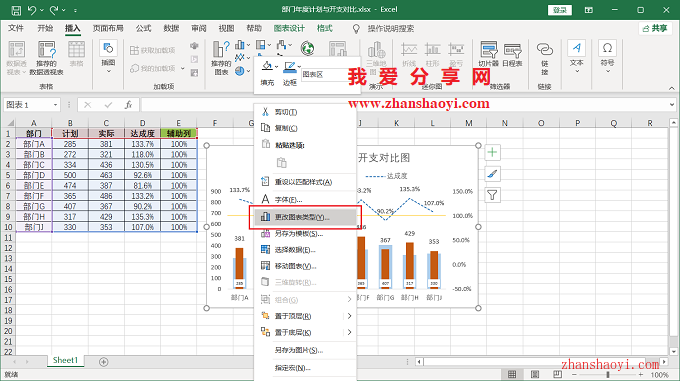This screenshot has width=680, height=381.
Task: Open the Chart Design (图表设计) tab
Action: [x=289, y=29]
